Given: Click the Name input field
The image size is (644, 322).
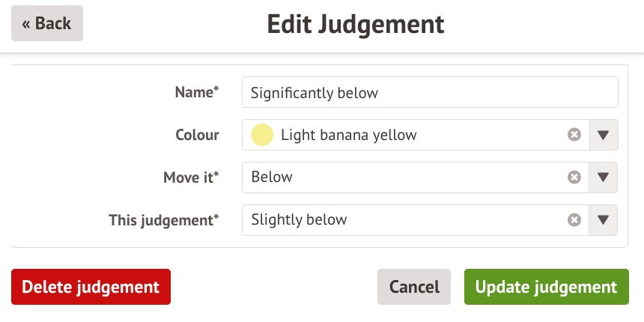Looking at the screenshot, I should pos(430,93).
